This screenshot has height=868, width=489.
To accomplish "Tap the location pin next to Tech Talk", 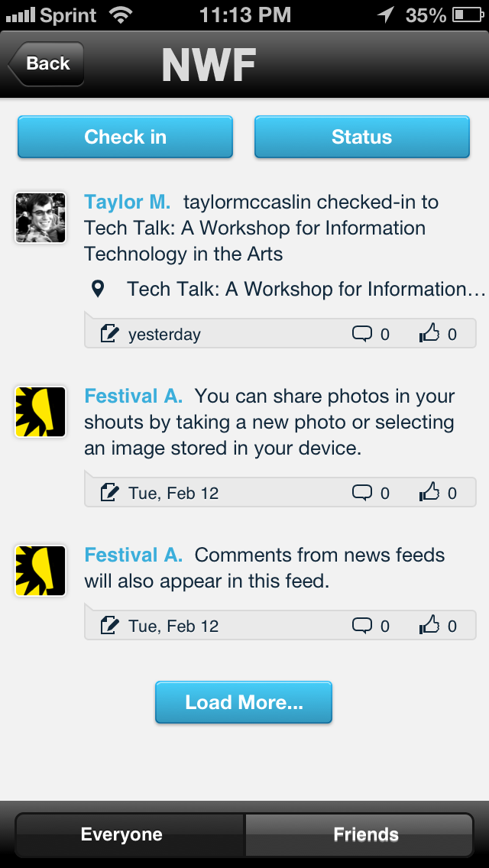I will point(98,289).
